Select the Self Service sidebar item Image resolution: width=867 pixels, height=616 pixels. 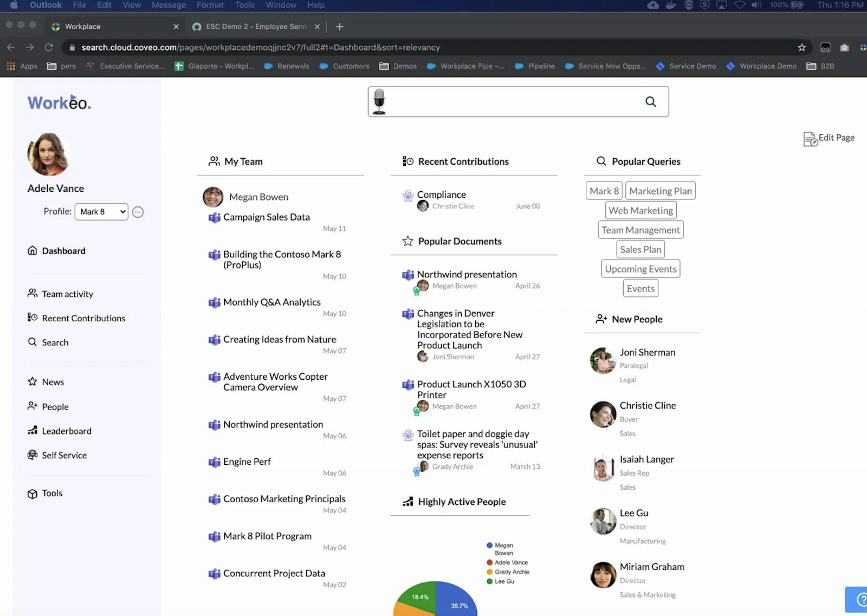click(64, 455)
